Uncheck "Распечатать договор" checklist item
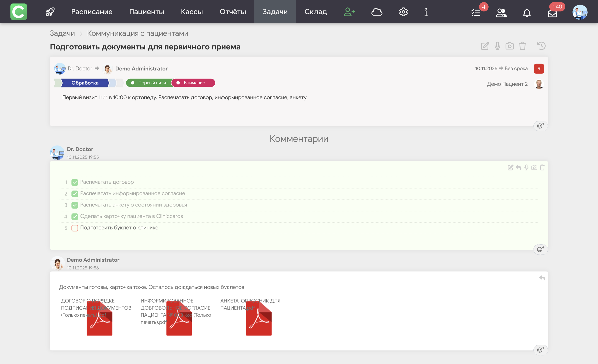The image size is (598, 364). click(x=75, y=182)
